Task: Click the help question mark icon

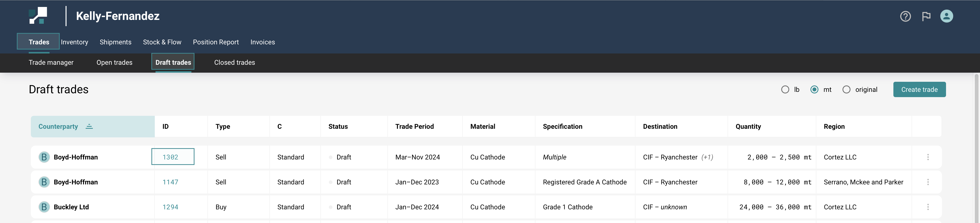Action: (x=905, y=16)
